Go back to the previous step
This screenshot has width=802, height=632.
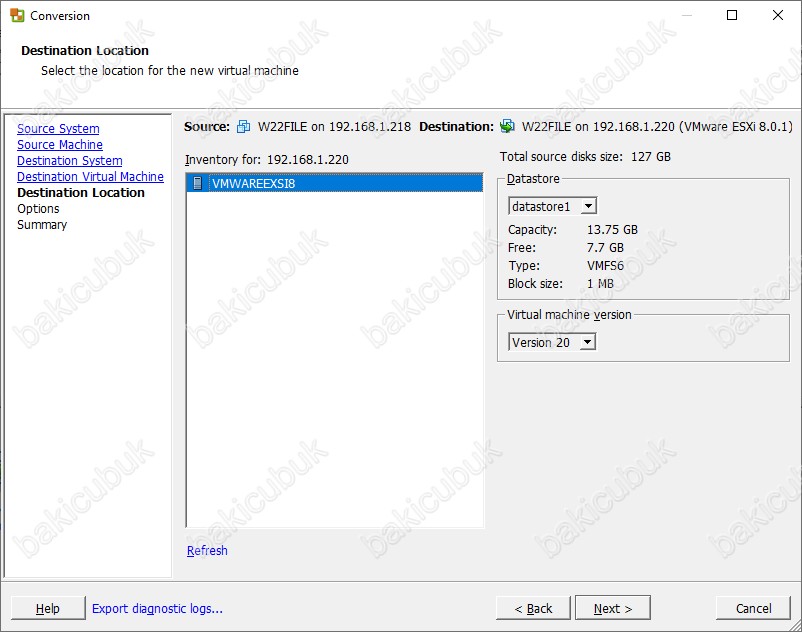(533, 608)
